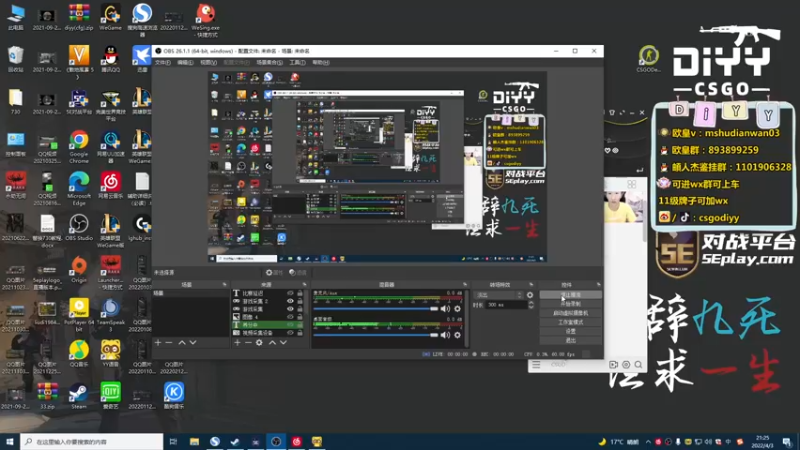Click microphone track volume slider
Viewport: 800px width, 450px height.
point(376,309)
